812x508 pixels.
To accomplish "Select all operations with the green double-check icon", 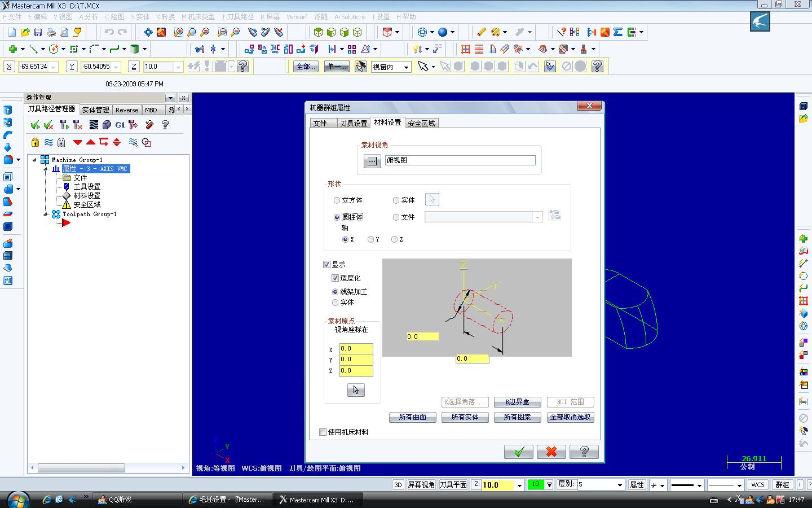I will point(35,125).
